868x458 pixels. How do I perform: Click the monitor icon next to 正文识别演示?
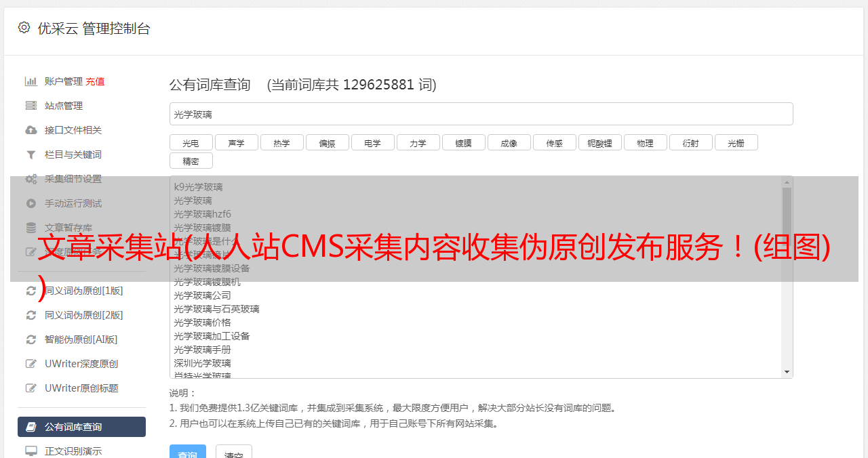coord(31,451)
